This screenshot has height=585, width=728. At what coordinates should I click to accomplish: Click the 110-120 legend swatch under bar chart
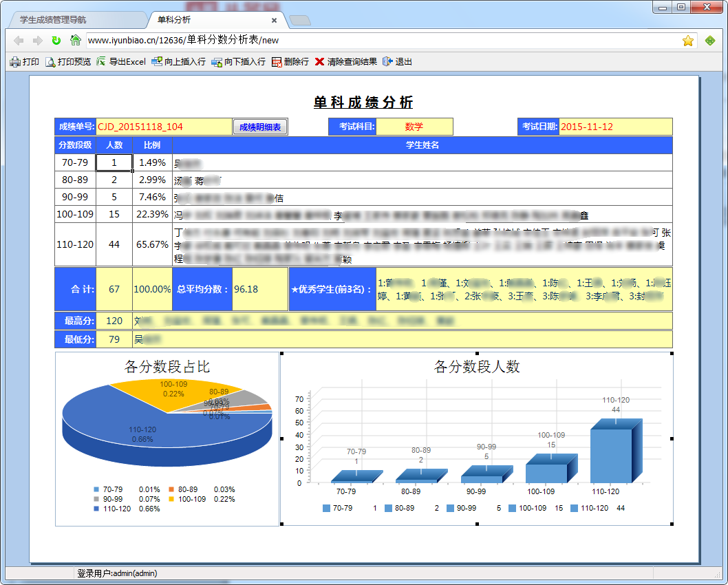coord(575,509)
